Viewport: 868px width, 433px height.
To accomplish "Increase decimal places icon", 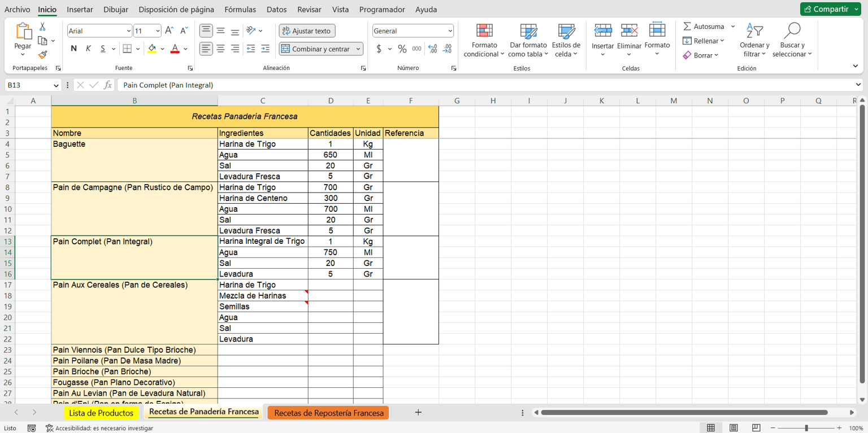I will pos(432,49).
